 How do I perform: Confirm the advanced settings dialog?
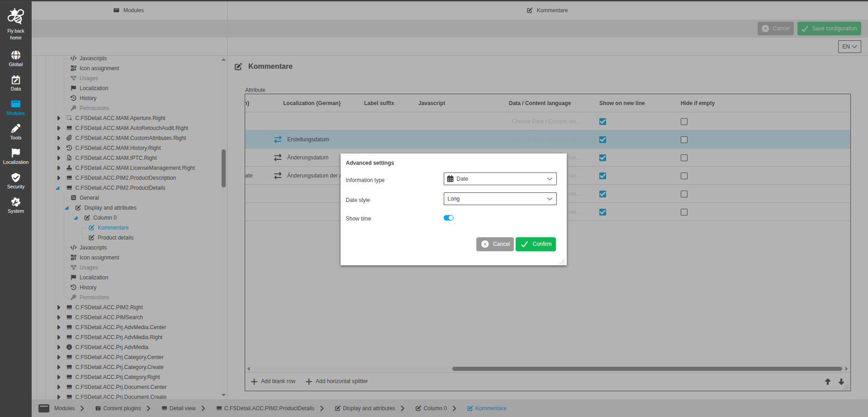pyautogui.click(x=536, y=244)
